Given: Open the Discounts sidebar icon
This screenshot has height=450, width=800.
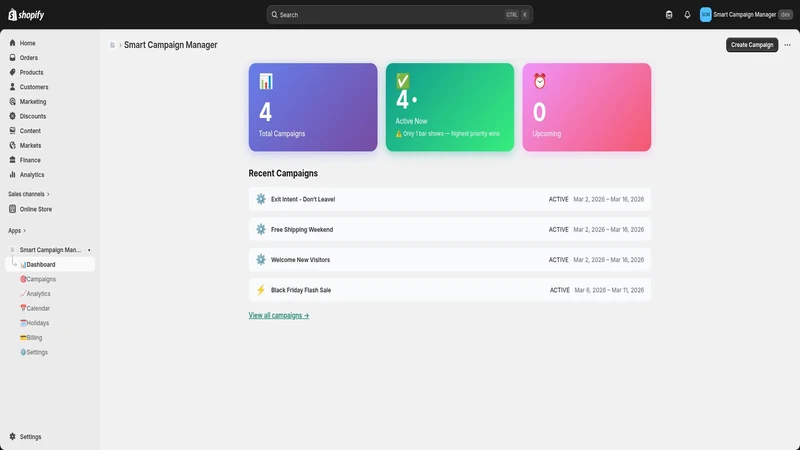Looking at the screenshot, I should (x=12, y=116).
